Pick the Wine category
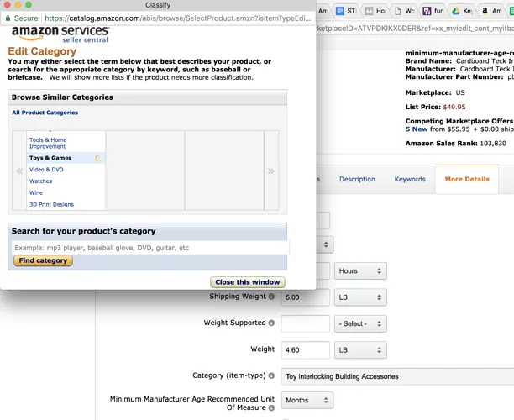Image resolution: width=514 pixels, height=420 pixels. pos(36,193)
